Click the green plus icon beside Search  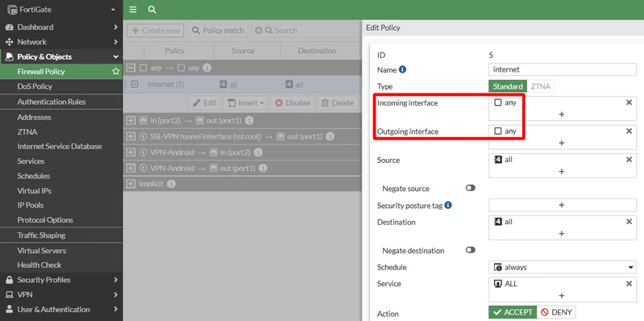tap(259, 31)
